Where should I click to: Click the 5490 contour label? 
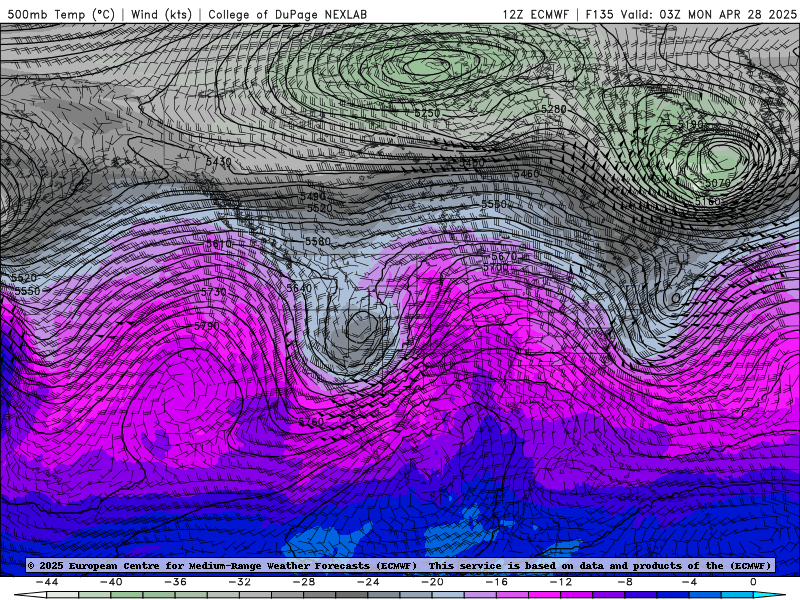[x=312, y=196]
